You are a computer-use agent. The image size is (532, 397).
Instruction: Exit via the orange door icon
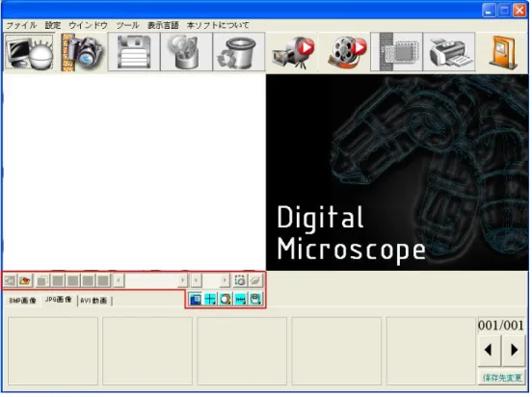(x=503, y=52)
